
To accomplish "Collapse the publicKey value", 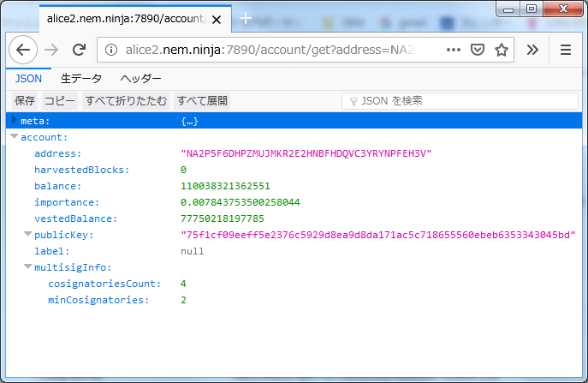I will pyautogui.click(x=27, y=234).
